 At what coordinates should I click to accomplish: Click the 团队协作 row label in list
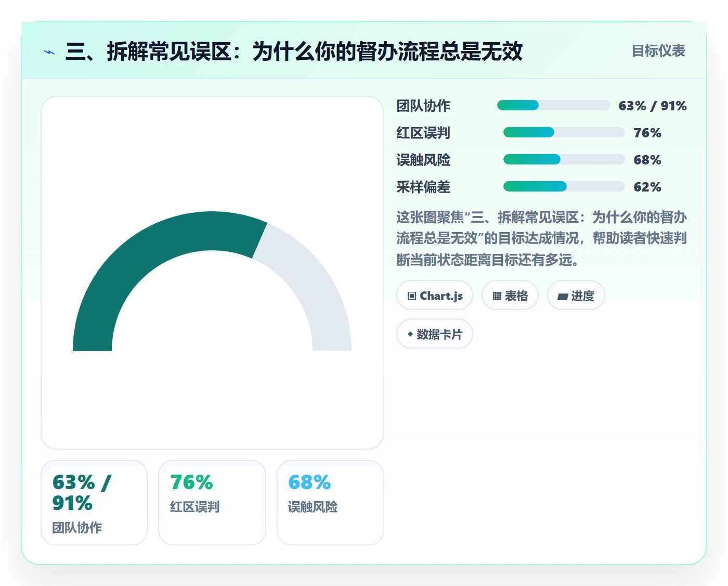[423, 106]
